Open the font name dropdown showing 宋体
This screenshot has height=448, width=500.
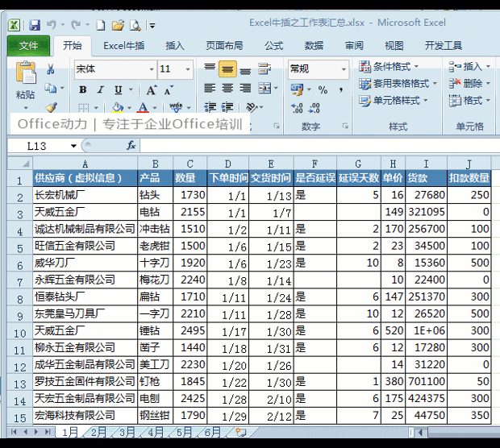pyautogui.click(x=115, y=69)
